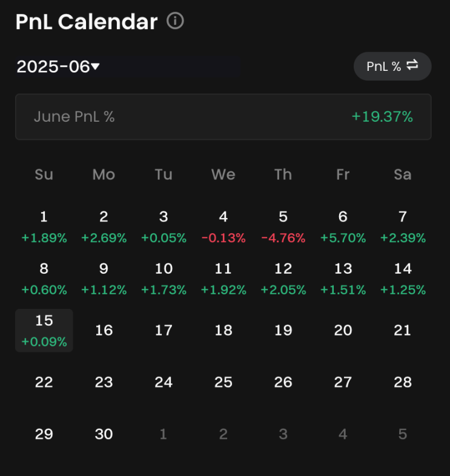The image size is (450, 476).
Task: Select June 14 showing +1.25%
Action: (403, 279)
